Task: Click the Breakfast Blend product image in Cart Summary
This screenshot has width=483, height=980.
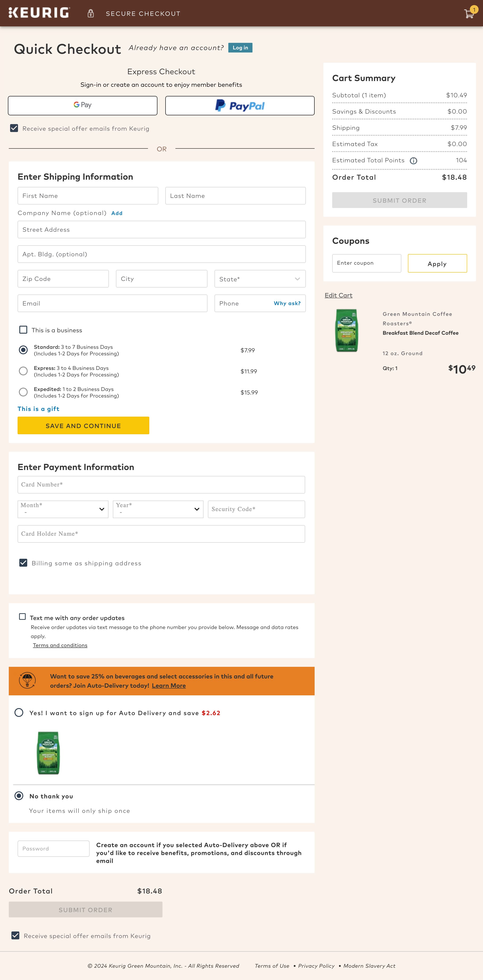Action: coord(346,330)
